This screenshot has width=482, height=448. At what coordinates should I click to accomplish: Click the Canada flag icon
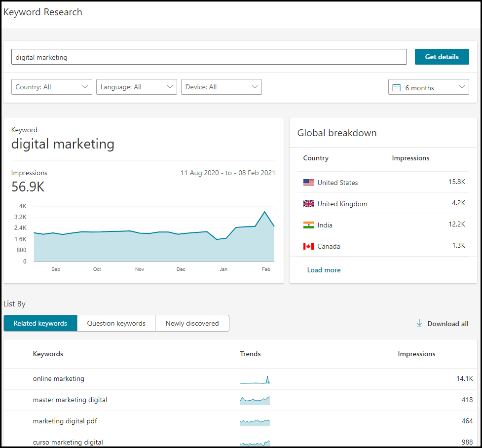(308, 246)
